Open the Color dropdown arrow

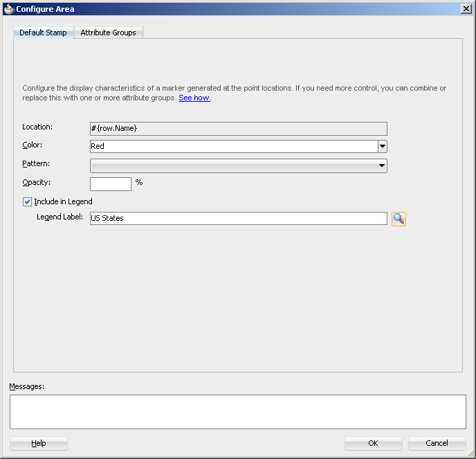tap(383, 146)
